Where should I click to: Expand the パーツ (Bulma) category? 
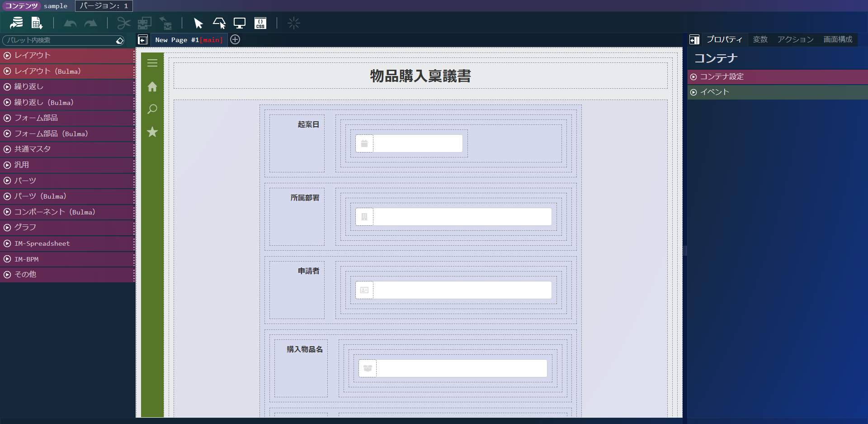[x=67, y=196]
